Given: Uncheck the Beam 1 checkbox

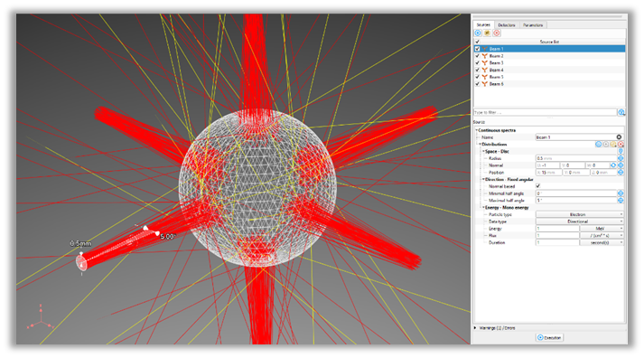Looking at the screenshot, I should pyautogui.click(x=477, y=49).
